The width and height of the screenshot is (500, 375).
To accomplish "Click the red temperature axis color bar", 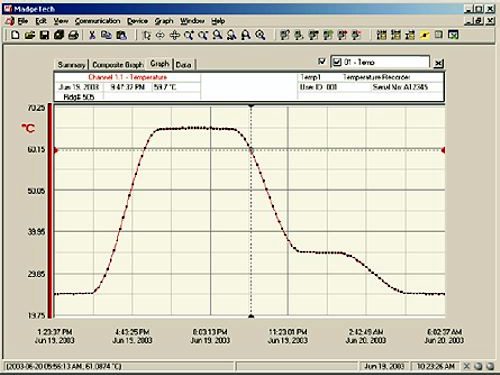I will click(x=50, y=211).
